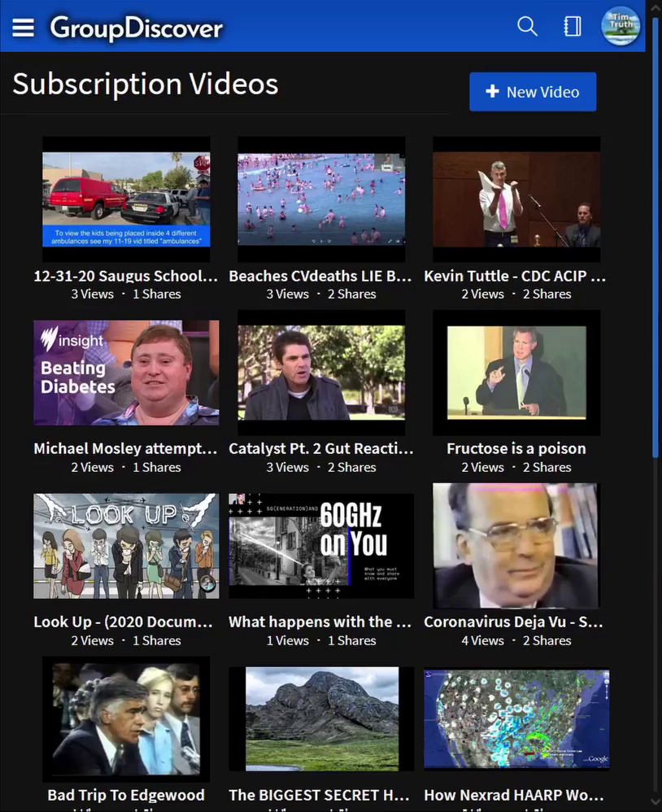
Task: Click the 'Coronavirus Deja Vu - S...' title
Action: pyautogui.click(x=514, y=622)
